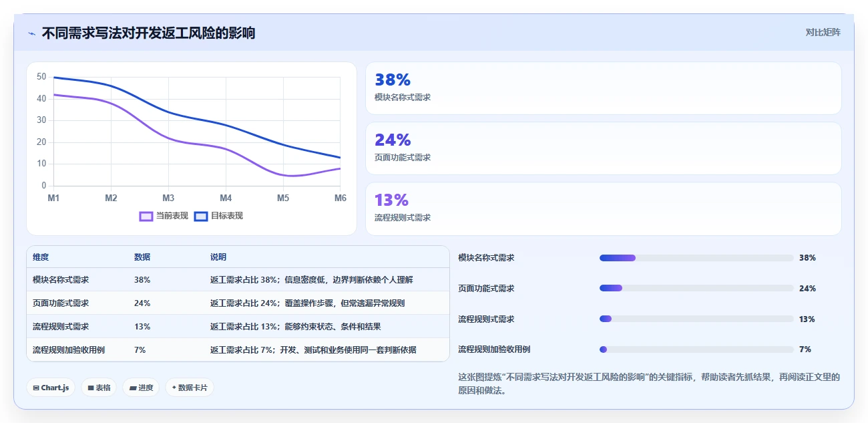Click the 维度 column header
Viewport: 868px width, 423px height.
click(x=41, y=257)
